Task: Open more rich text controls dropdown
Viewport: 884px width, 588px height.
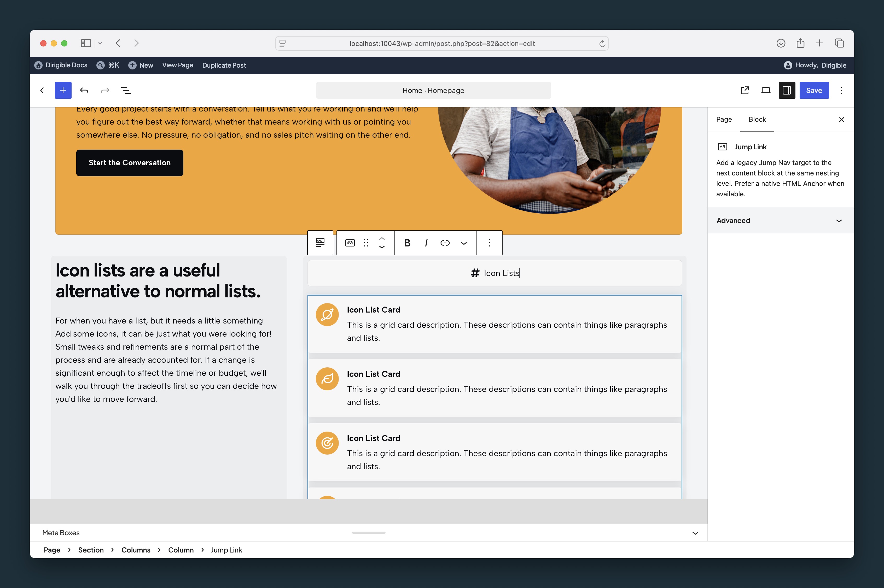Action: pos(464,243)
